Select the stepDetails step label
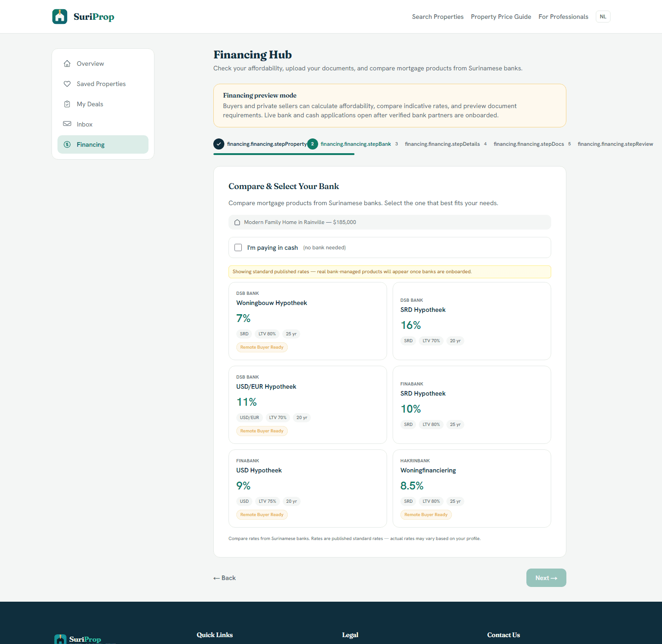Screen dimensions: 662x644 pos(442,144)
